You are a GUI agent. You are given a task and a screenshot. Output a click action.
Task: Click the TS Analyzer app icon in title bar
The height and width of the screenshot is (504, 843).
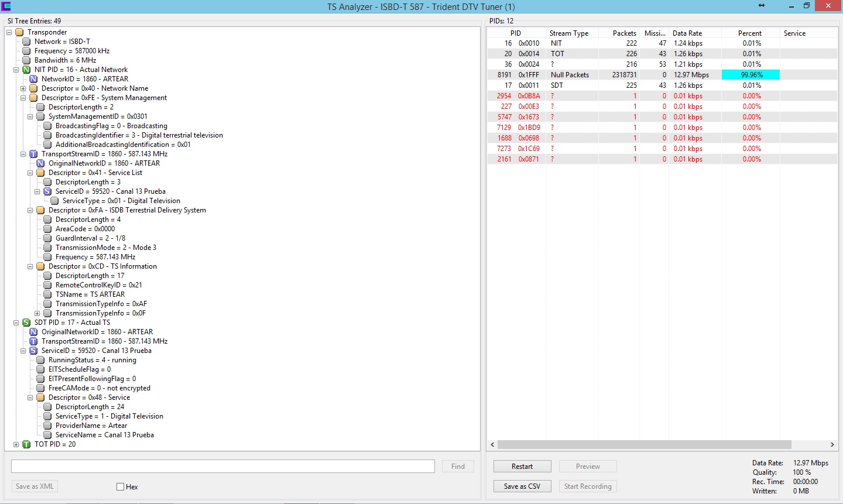click(6, 6)
